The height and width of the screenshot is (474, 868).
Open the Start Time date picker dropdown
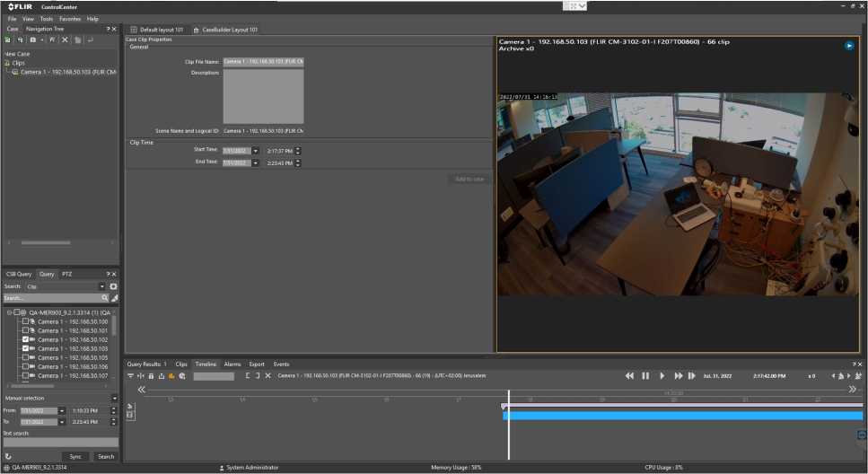255,151
